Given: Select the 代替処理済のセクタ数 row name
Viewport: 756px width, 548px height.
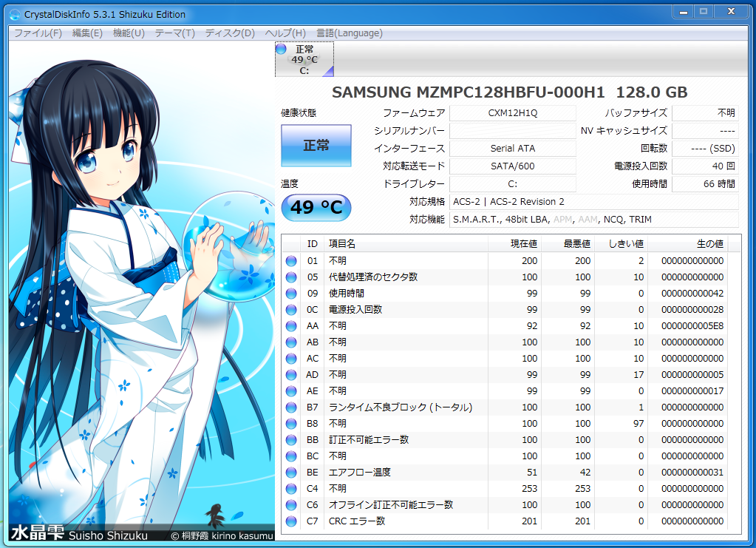Looking at the screenshot, I should pyautogui.click(x=373, y=277).
